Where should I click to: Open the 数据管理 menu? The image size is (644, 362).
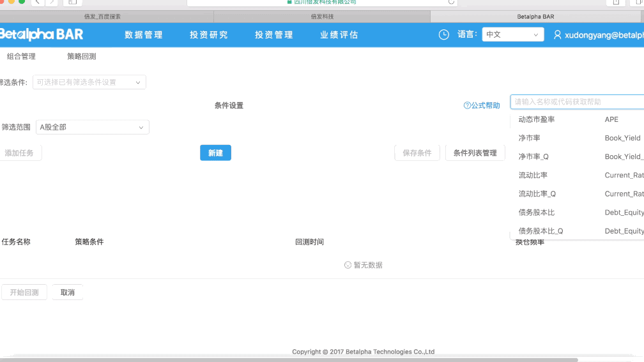[x=144, y=35]
